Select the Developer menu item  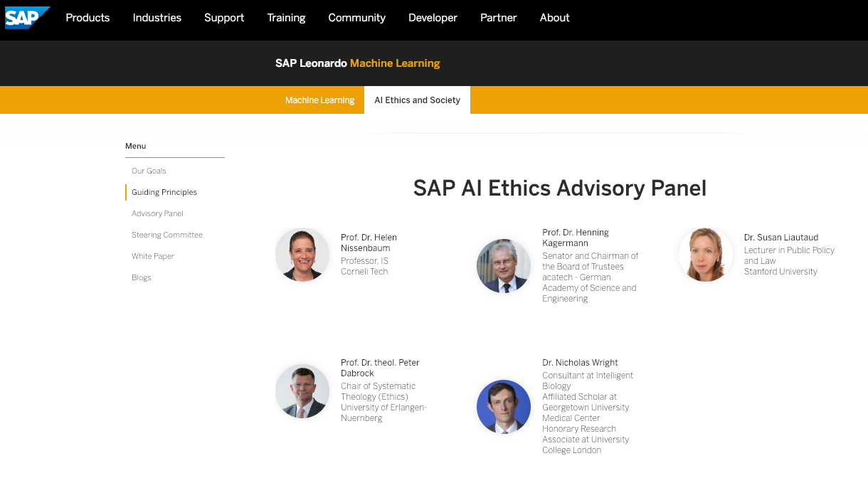[433, 18]
